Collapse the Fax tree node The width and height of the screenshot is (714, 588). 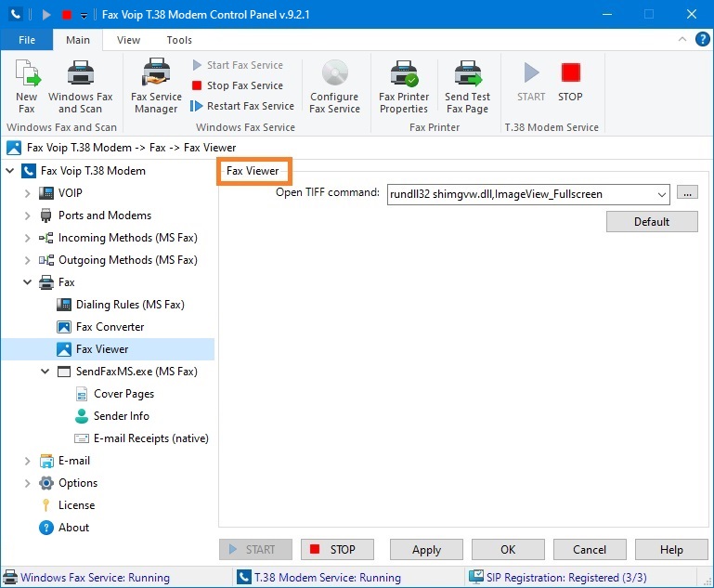[x=27, y=282]
